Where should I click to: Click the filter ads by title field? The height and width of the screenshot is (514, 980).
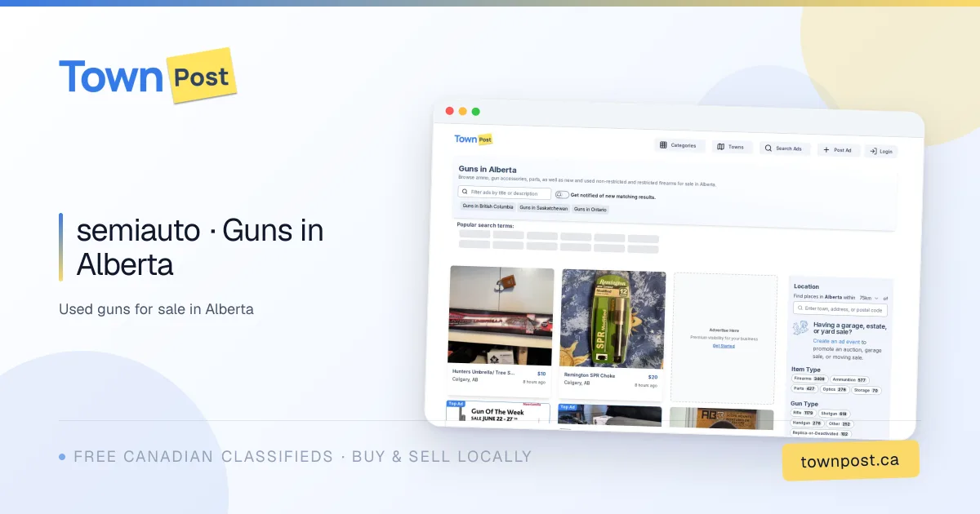click(505, 193)
